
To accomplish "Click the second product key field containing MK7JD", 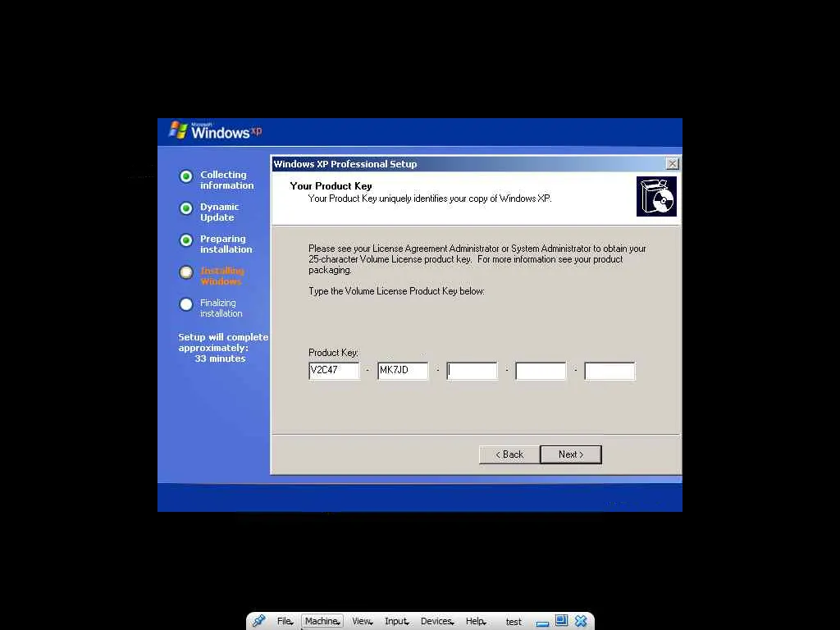I will point(403,371).
